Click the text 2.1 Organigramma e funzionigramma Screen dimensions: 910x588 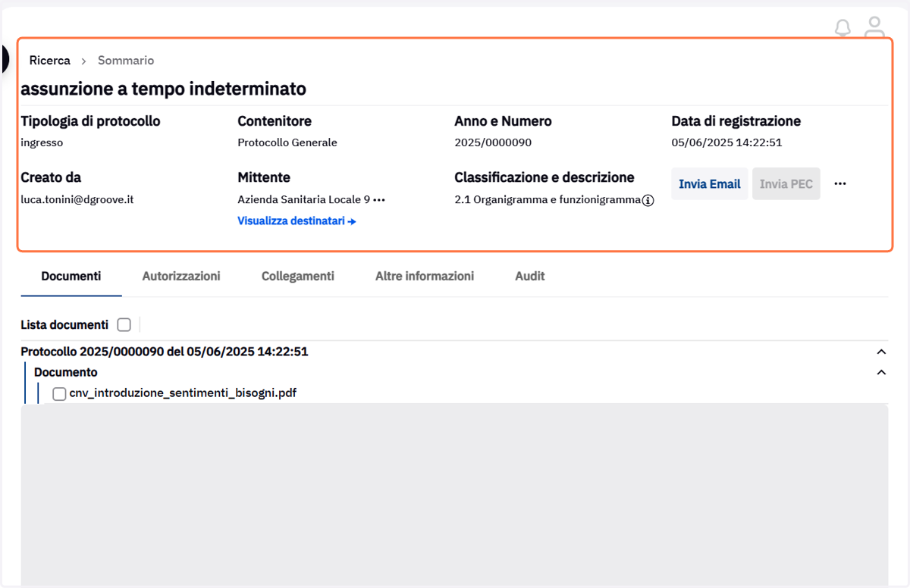(x=548, y=201)
